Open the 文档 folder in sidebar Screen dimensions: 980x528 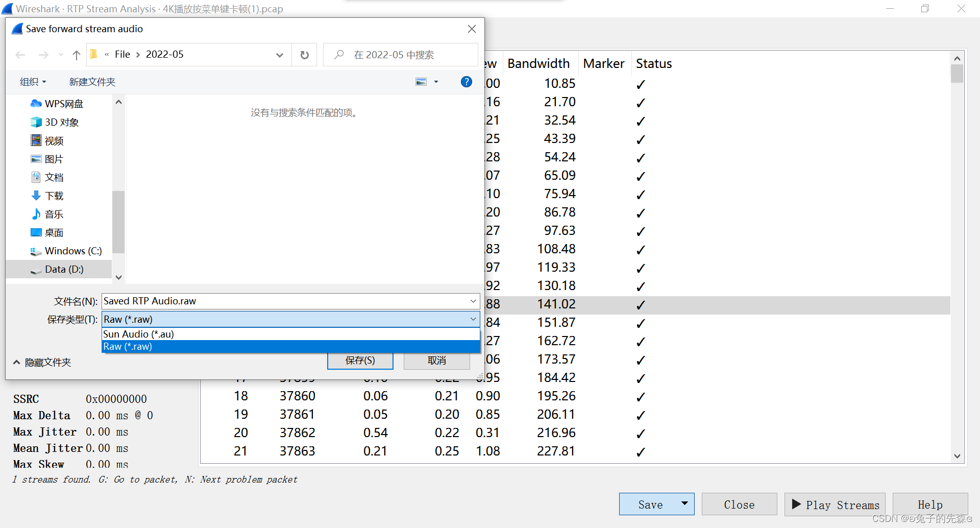(x=54, y=177)
